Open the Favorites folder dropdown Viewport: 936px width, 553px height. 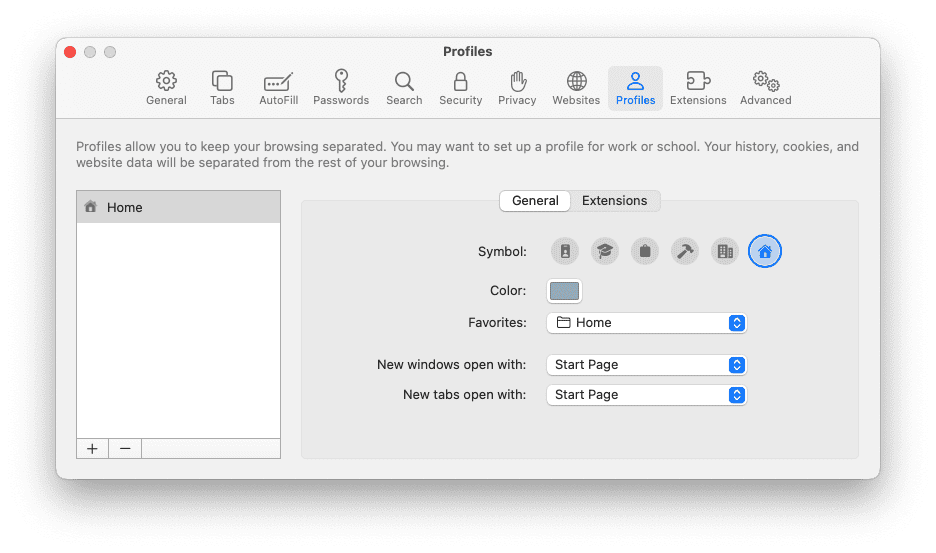coord(646,323)
